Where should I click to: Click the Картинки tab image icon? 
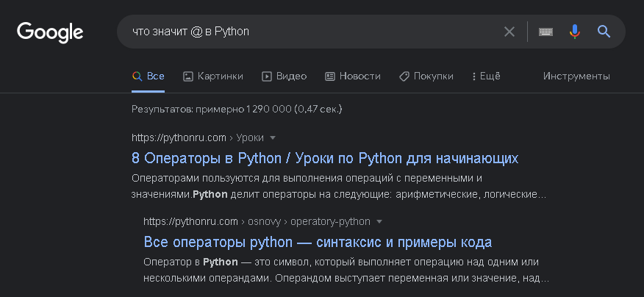click(188, 76)
